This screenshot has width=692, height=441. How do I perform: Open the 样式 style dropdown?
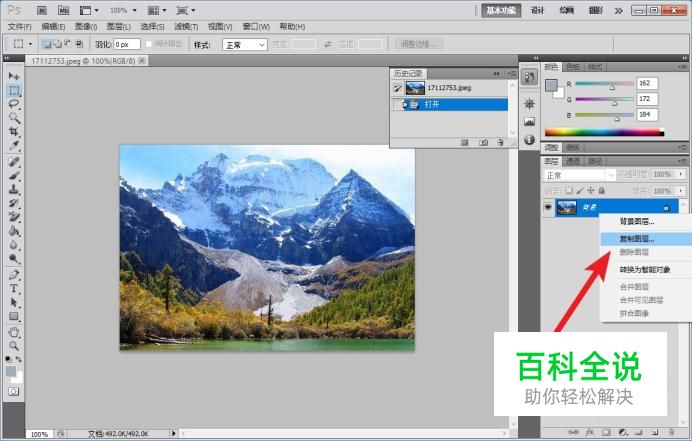click(245, 45)
